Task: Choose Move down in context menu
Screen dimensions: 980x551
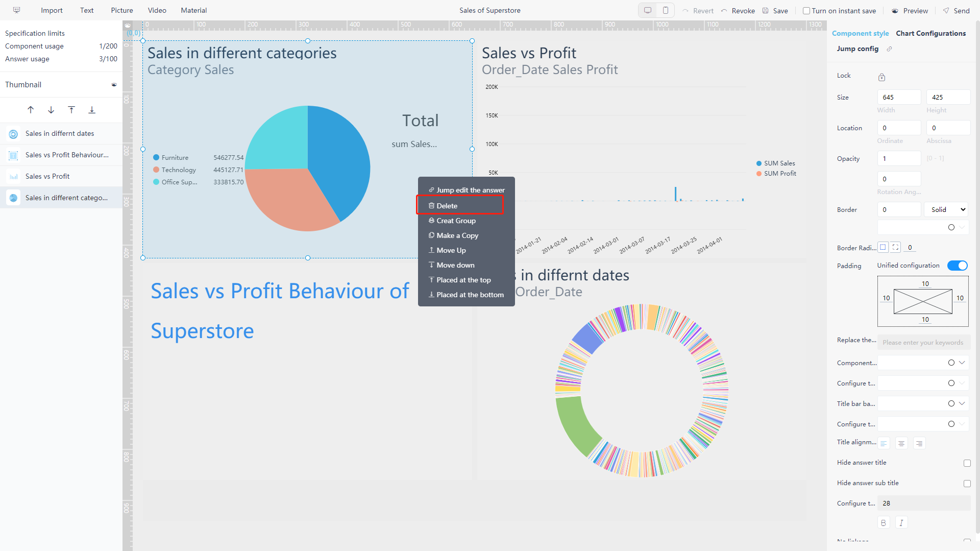Action: [x=467, y=265]
